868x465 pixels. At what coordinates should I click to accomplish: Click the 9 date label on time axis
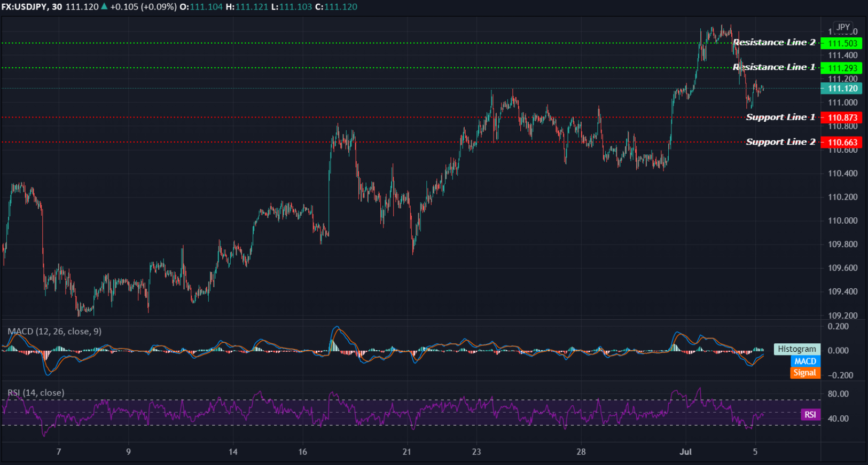tap(128, 452)
